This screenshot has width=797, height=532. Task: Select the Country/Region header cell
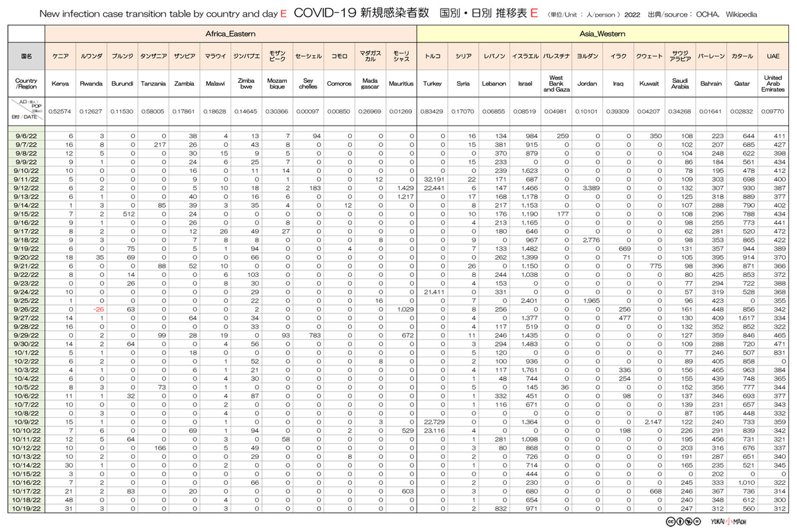(26, 84)
